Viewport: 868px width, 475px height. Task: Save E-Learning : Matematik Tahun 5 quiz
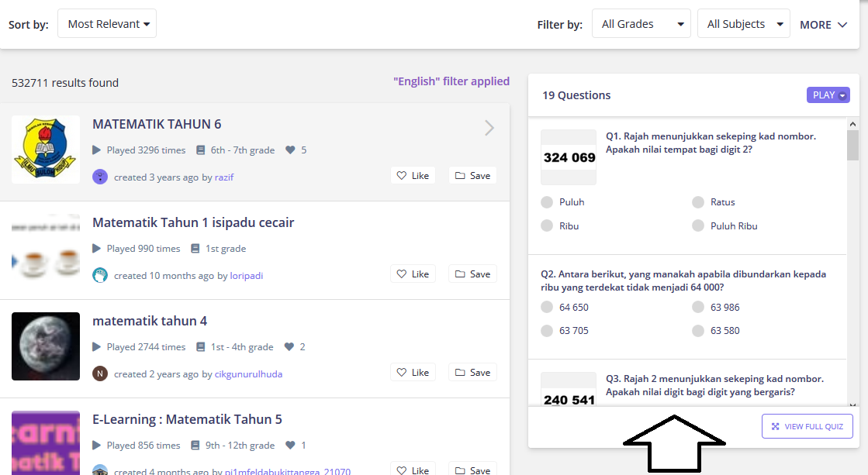(472, 469)
